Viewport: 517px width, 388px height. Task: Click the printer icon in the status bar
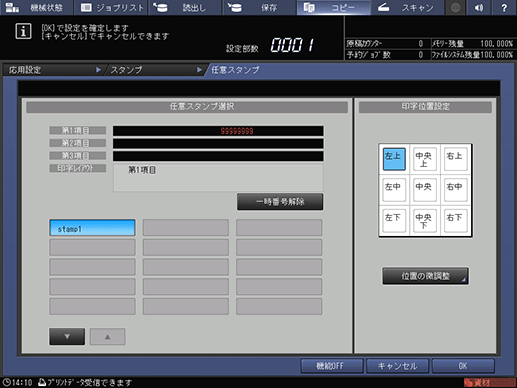click(x=42, y=382)
